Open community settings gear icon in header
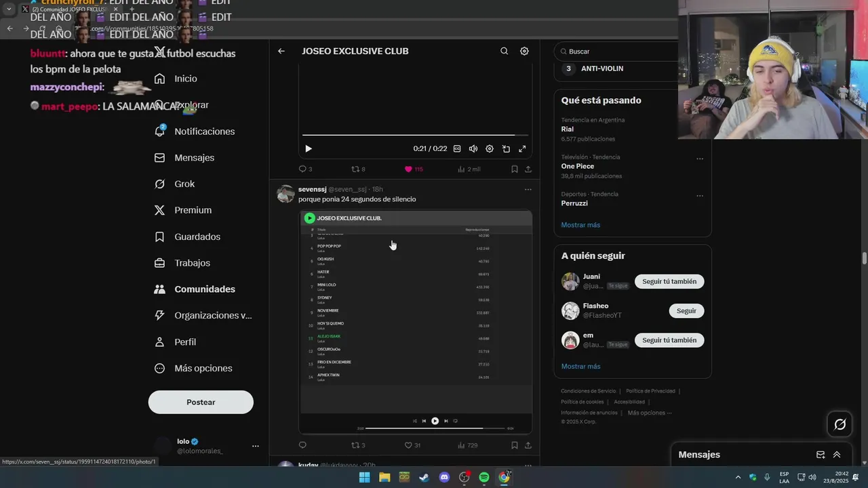The image size is (868, 488). pos(524,51)
